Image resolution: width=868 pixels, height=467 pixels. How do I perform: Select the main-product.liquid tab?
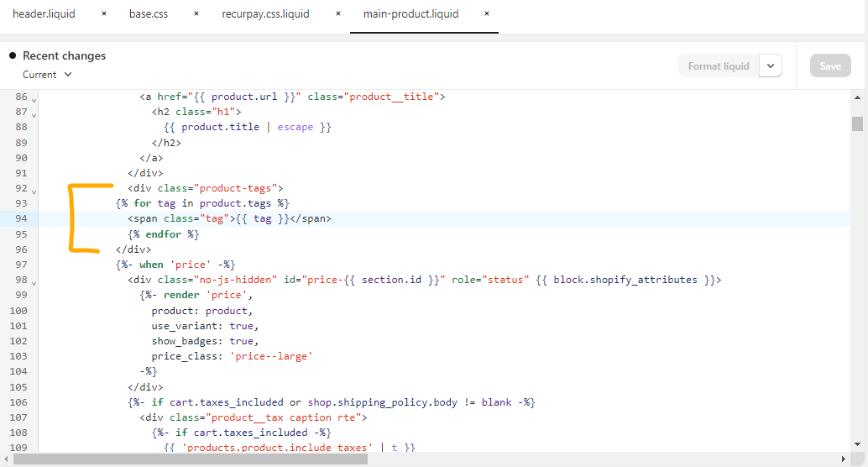(x=410, y=13)
